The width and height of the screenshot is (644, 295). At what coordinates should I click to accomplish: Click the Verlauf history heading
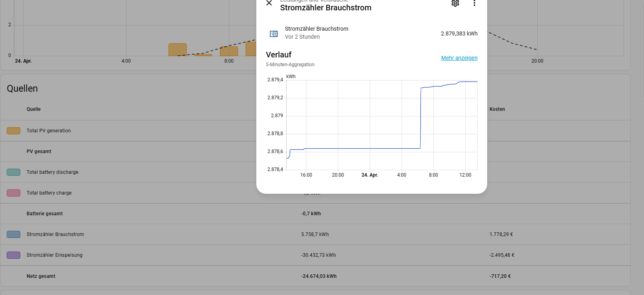tap(279, 55)
